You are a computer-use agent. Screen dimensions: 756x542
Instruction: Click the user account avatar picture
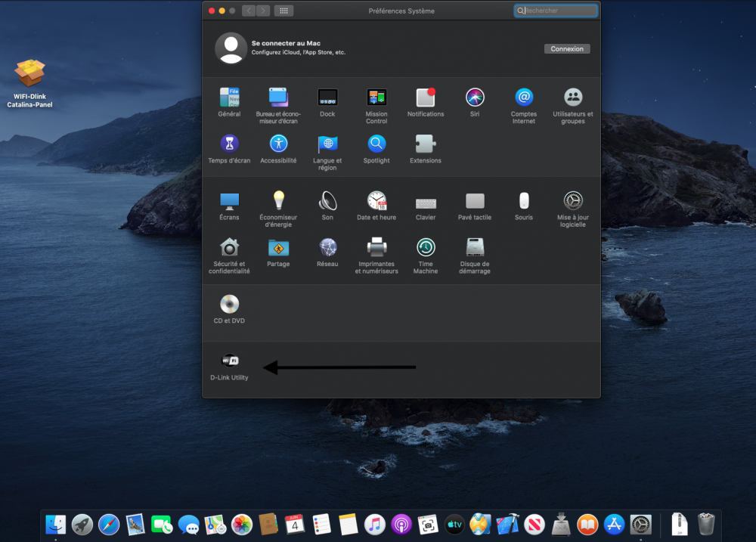click(x=231, y=48)
